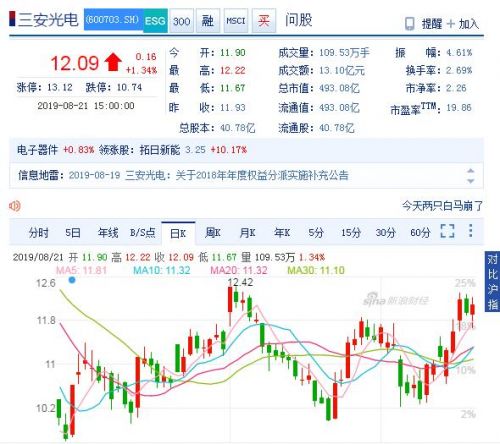Click the speaker sound icon
This screenshot has width=500, height=444.
click(15, 206)
